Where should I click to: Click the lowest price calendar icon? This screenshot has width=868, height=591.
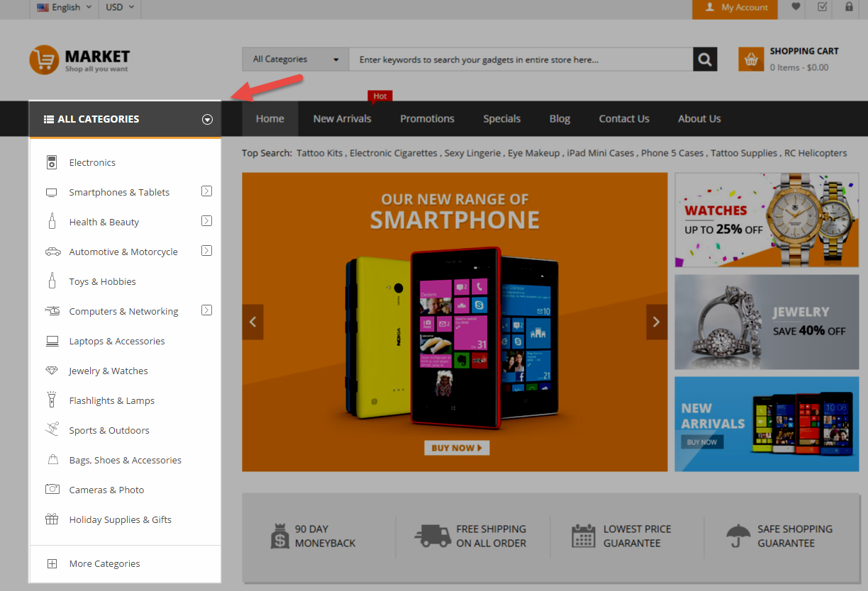click(x=584, y=536)
